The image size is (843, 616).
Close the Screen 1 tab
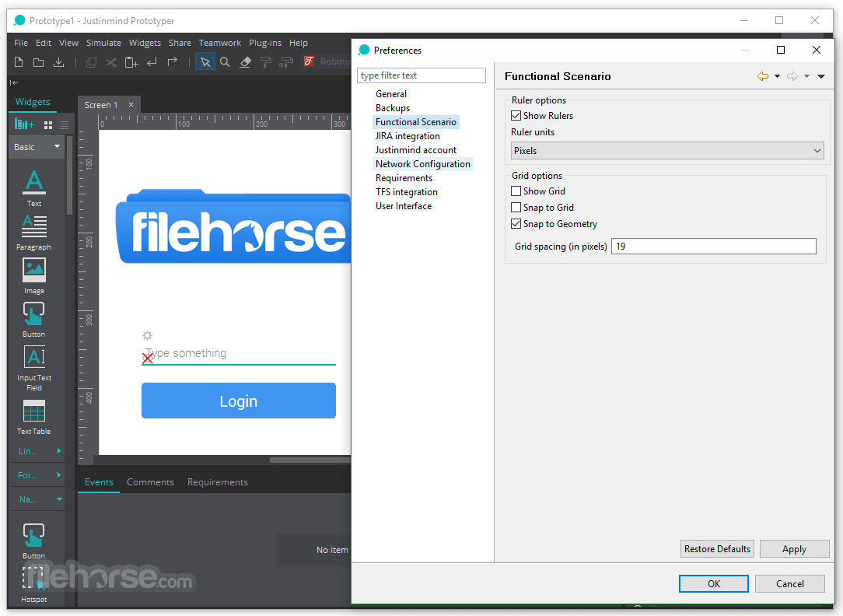pyautogui.click(x=131, y=104)
